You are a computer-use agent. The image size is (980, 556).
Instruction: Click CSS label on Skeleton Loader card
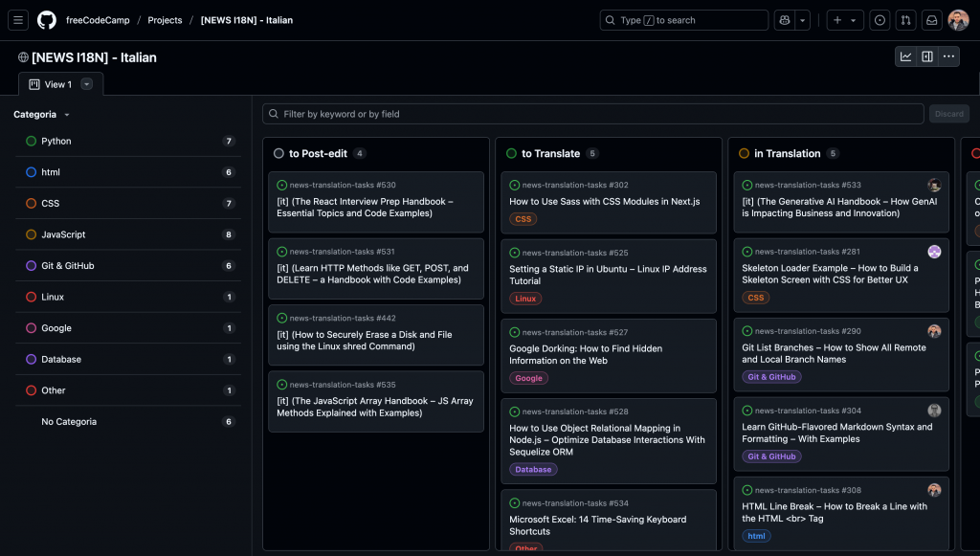click(x=756, y=298)
